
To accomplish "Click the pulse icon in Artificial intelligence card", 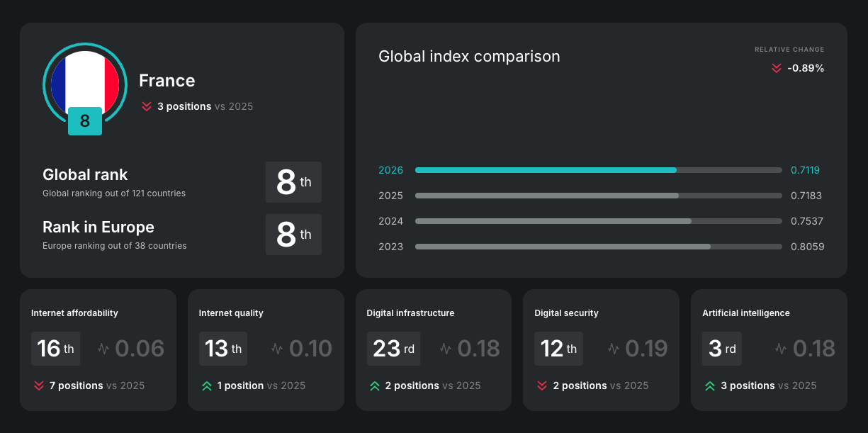I will pos(781,349).
